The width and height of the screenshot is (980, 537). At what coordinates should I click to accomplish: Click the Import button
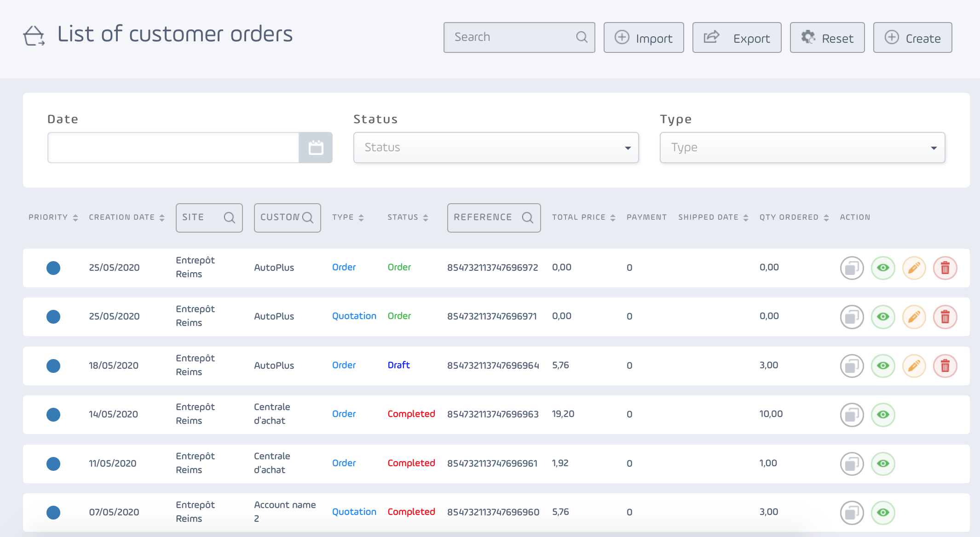(x=644, y=38)
